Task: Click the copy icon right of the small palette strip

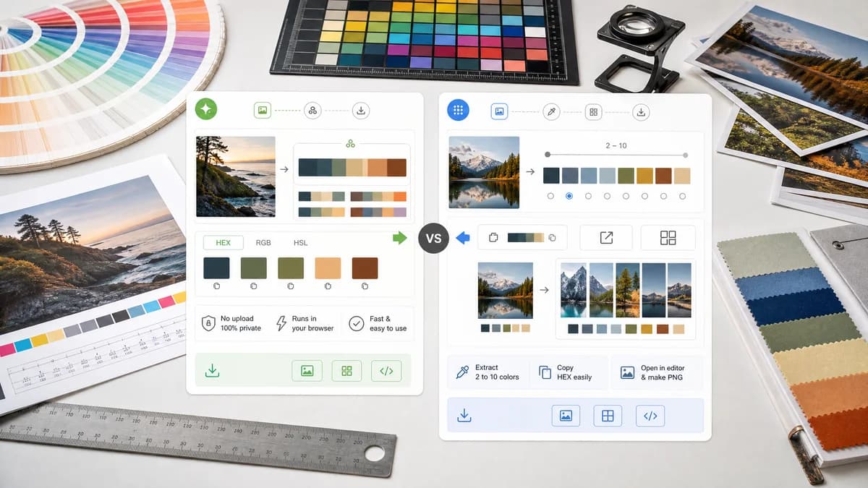Action: point(552,237)
